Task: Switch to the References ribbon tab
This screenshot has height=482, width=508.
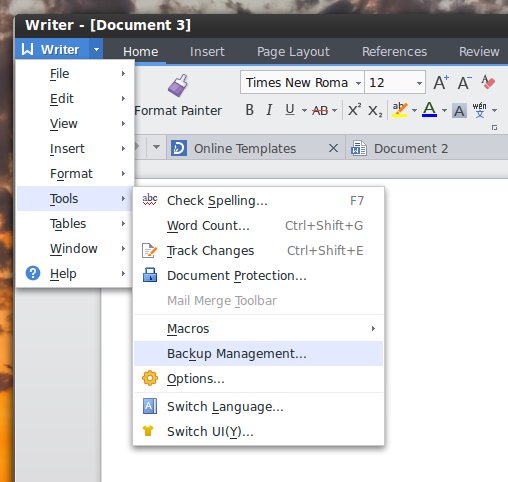Action: [394, 52]
